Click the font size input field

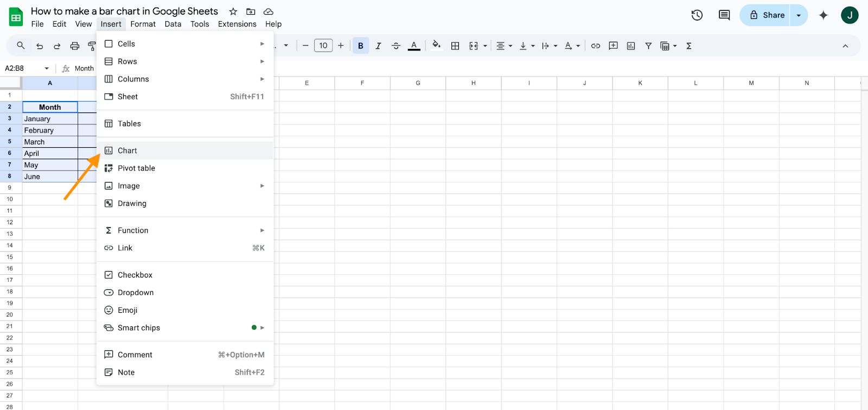click(x=323, y=46)
